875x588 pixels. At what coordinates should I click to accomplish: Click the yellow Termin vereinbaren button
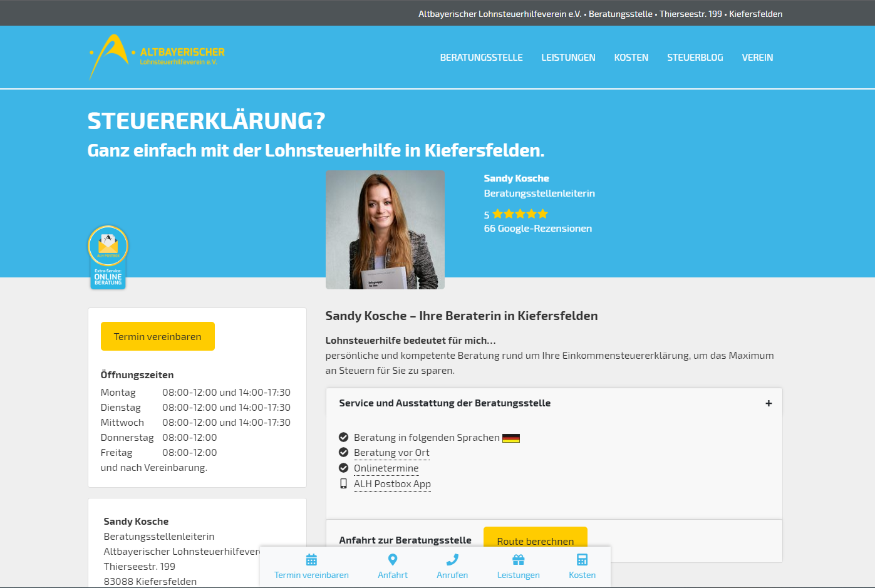(x=158, y=336)
